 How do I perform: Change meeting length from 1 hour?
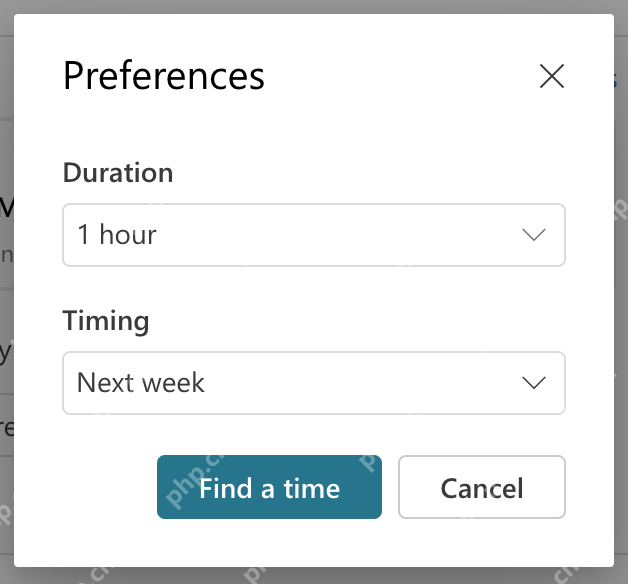click(314, 235)
